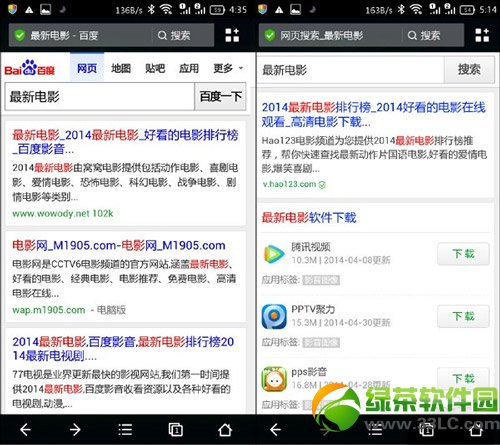Image resolution: width=500 pixels, height=445 pixels.
Task: Click the 搜索 button in right page
Action: coord(469,69)
